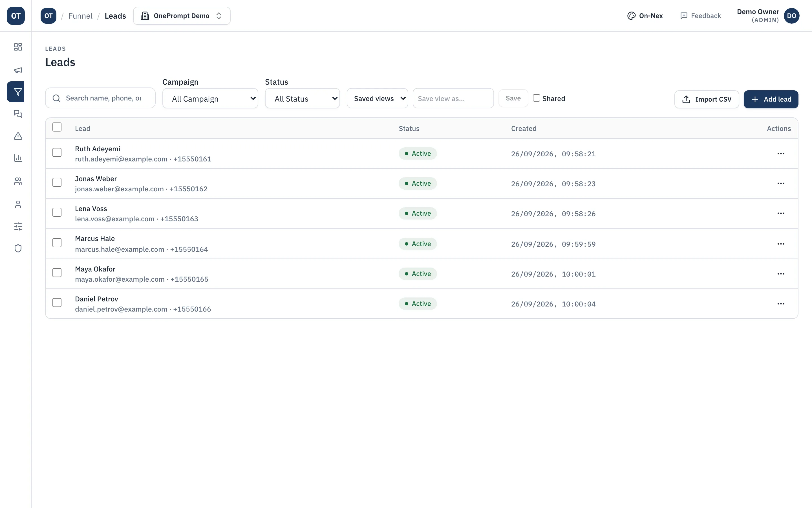
Task: Open actions menu for Jonas Weber
Action: pyautogui.click(x=781, y=183)
